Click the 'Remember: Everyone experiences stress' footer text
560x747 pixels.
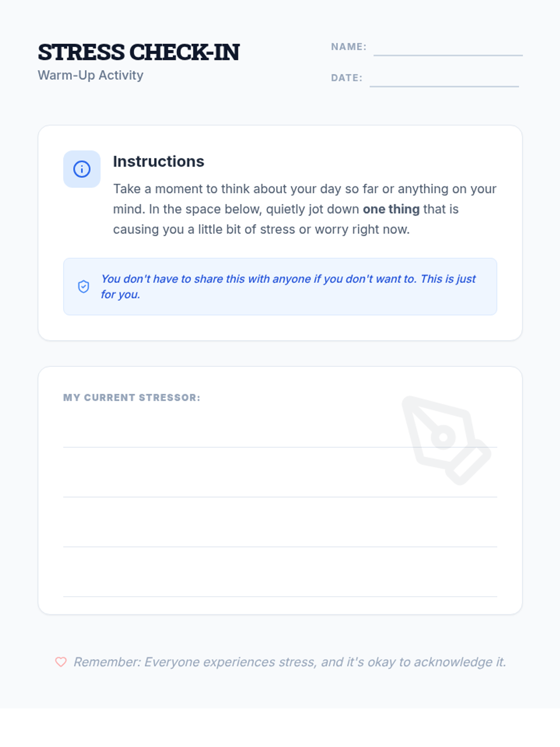coord(290,662)
